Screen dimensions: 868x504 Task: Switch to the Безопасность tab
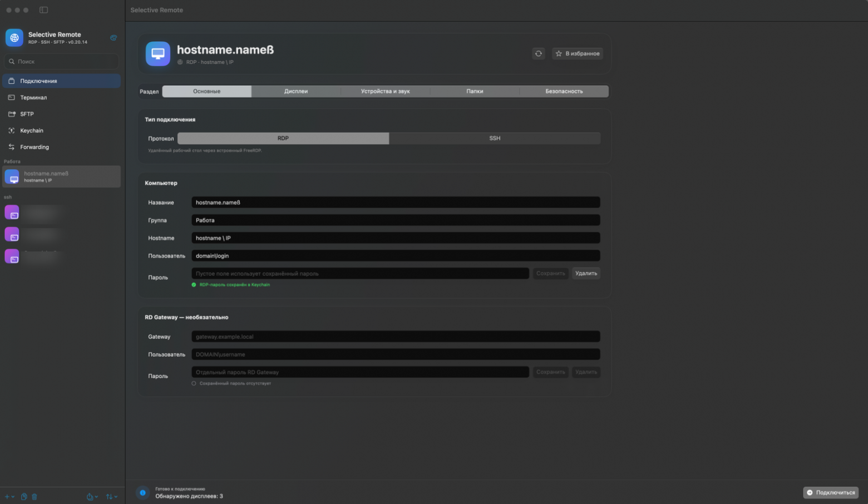[x=564, y=91]
